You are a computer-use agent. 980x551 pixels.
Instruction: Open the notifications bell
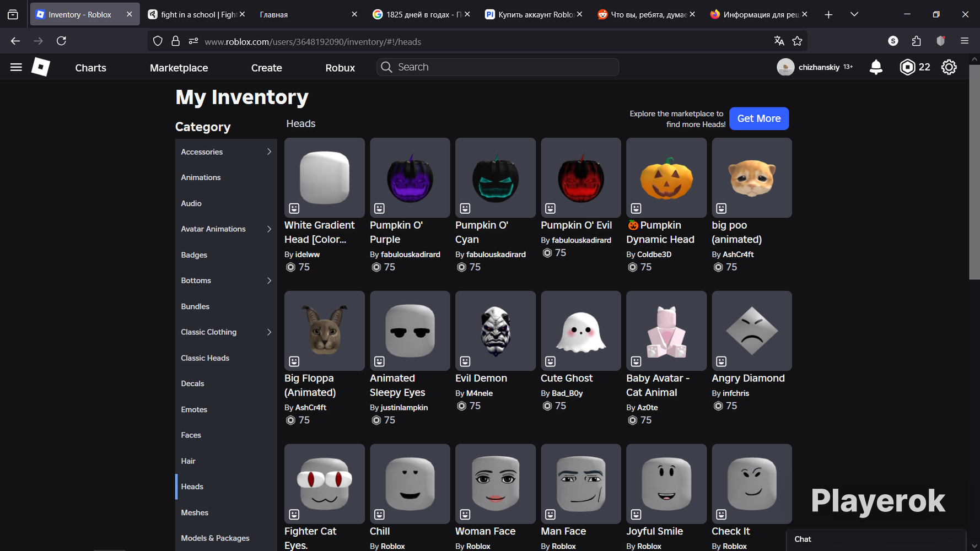[x=876, y=67]
